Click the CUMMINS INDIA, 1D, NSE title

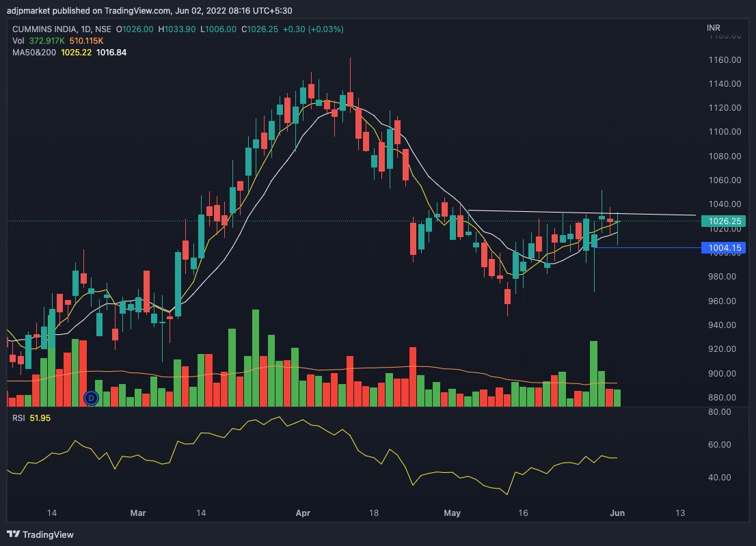pos(62,29)
